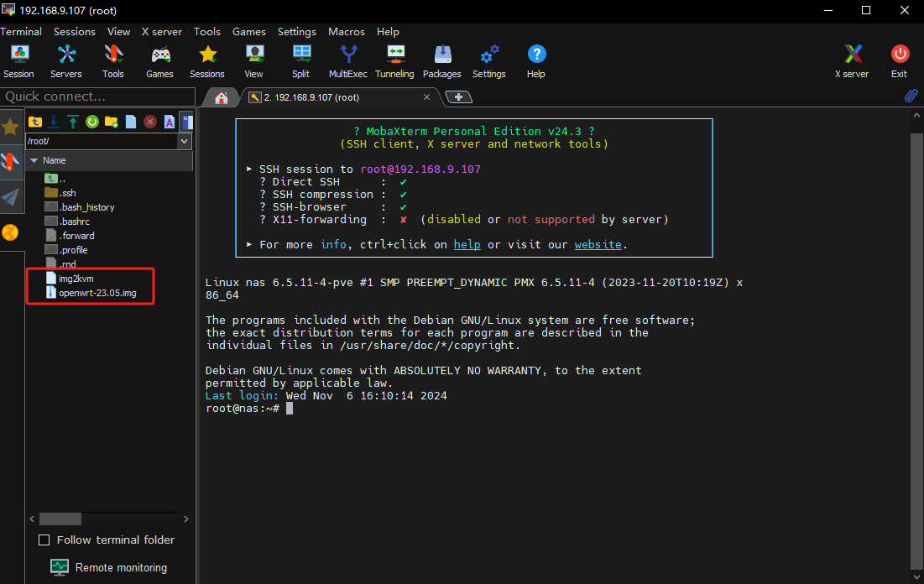Select openwrt-23.05.img file
Screen dimensions: 924x584
pyautogui.click(x=97, y=293)
